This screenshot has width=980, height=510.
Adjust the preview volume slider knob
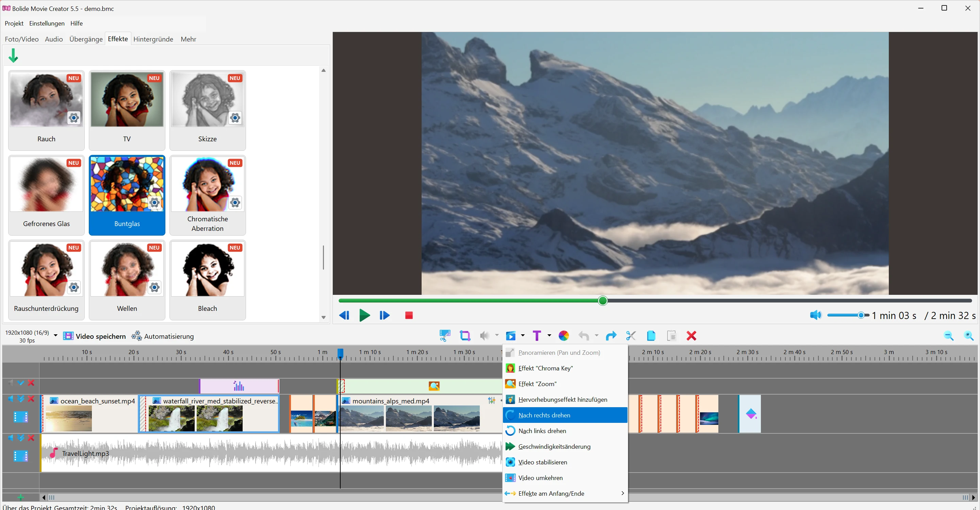tap(861, 315)
